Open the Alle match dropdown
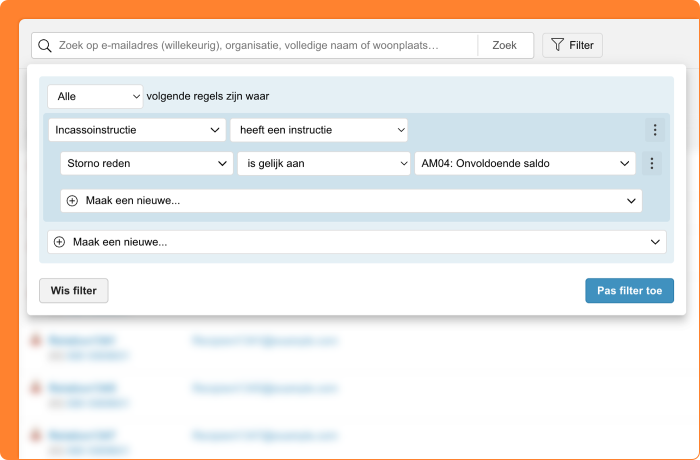The image size is (700, 460). (x=95, y=96)
